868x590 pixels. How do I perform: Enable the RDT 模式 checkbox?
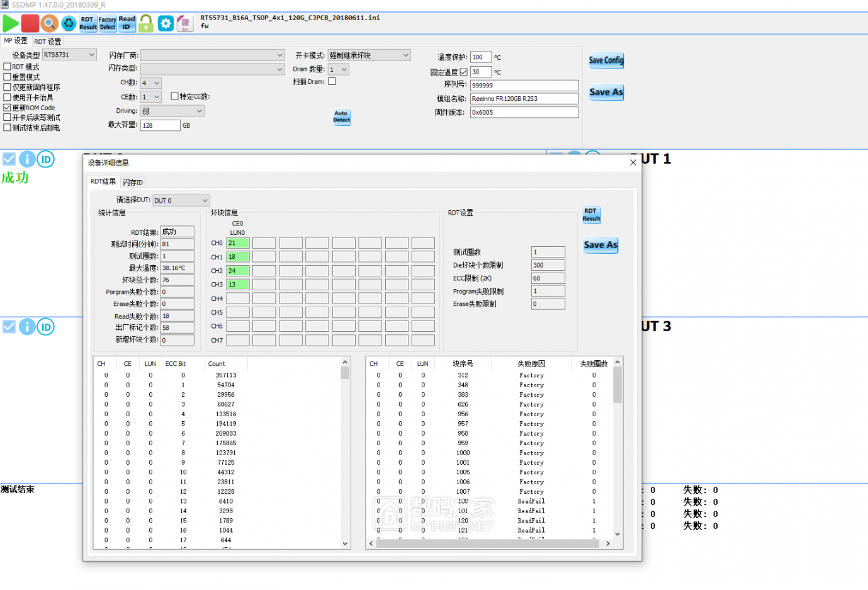point(7,67)
